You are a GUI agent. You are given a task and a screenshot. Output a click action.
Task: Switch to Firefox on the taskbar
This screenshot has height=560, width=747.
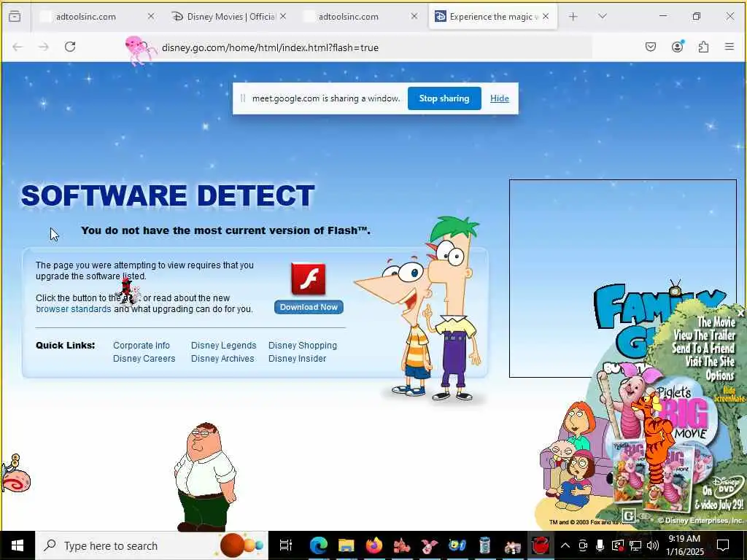tap(374, 545)
